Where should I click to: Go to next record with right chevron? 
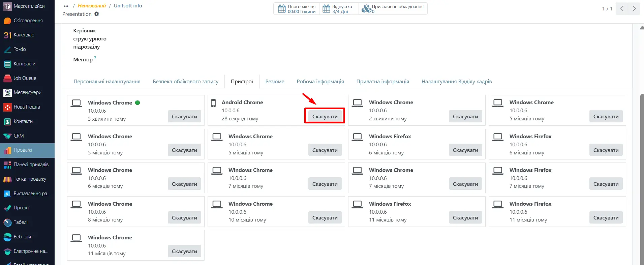click(634, 9)
